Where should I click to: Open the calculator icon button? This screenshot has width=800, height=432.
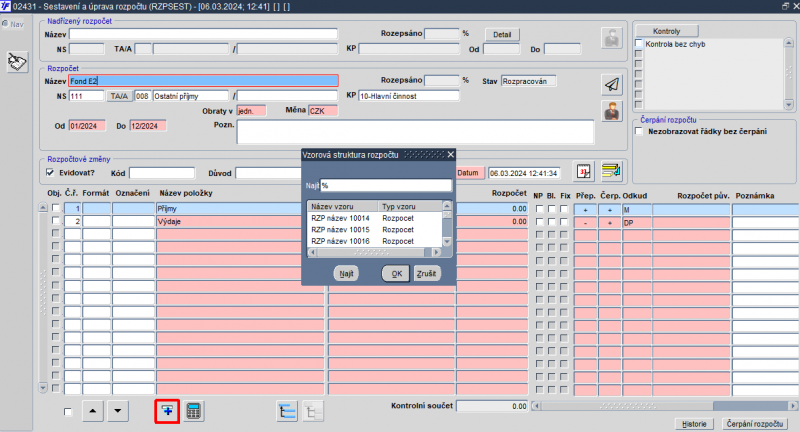[193, 411]
